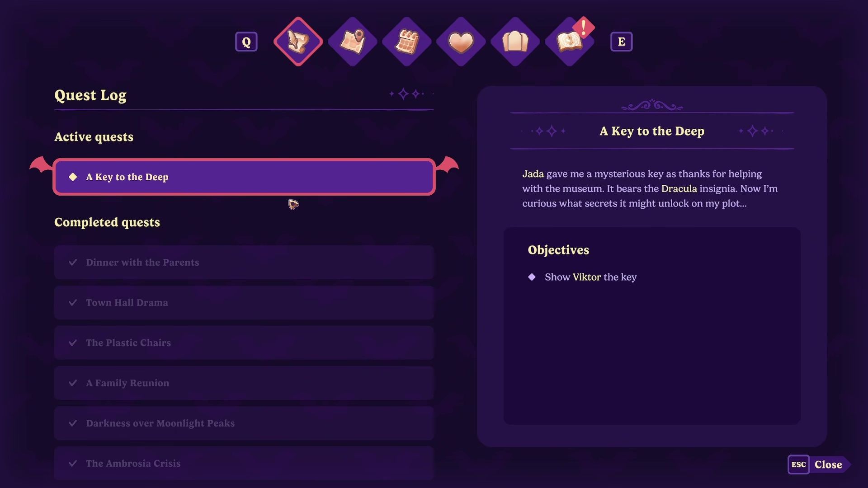
Task: Select completed quest A Family Reunion
Action: pos(244,383)
